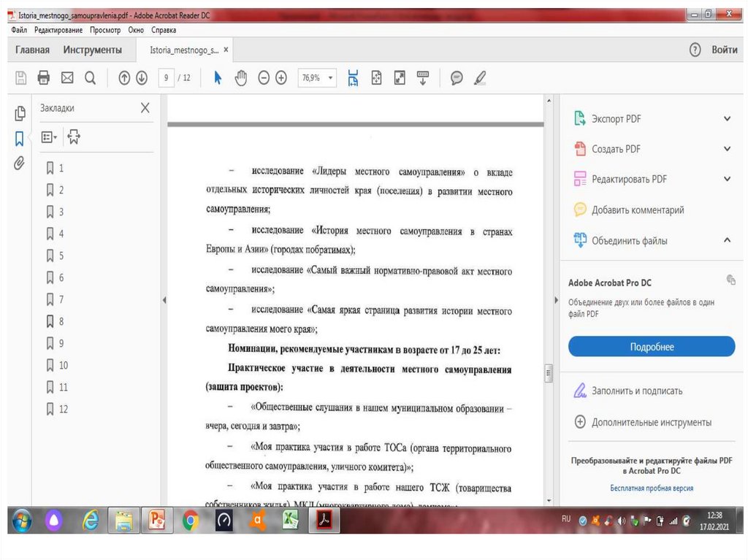Image resolution: width=748 pixels, height=560 pixels.
Task: Go to previous page arrow icon
Action: 124,77
